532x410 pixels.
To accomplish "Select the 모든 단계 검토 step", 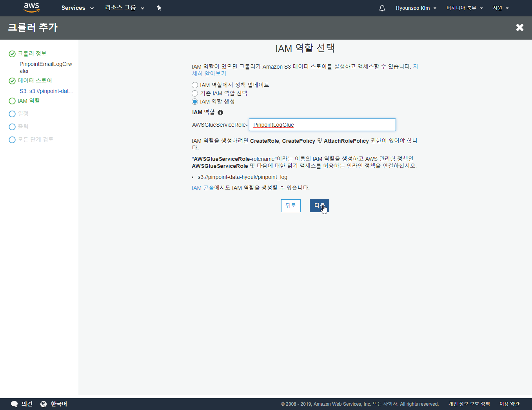I will (36, 140).
